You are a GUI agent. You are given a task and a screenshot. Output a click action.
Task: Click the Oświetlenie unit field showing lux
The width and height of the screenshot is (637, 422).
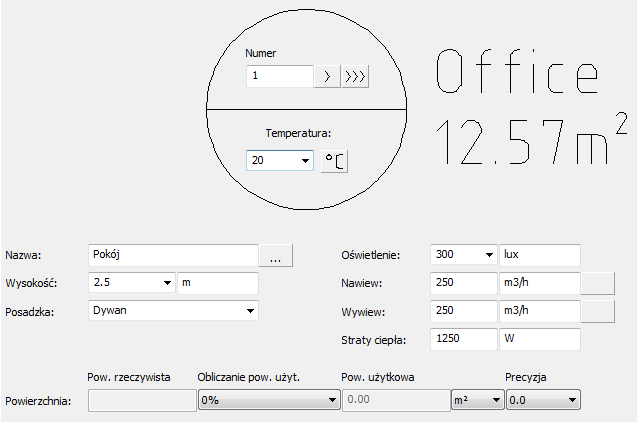tap(540, 255)
